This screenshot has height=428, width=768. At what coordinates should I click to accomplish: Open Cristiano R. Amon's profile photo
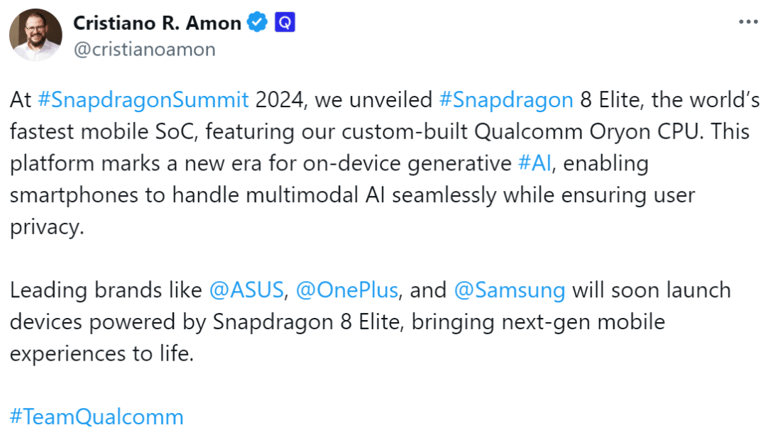tap(35, 35)
